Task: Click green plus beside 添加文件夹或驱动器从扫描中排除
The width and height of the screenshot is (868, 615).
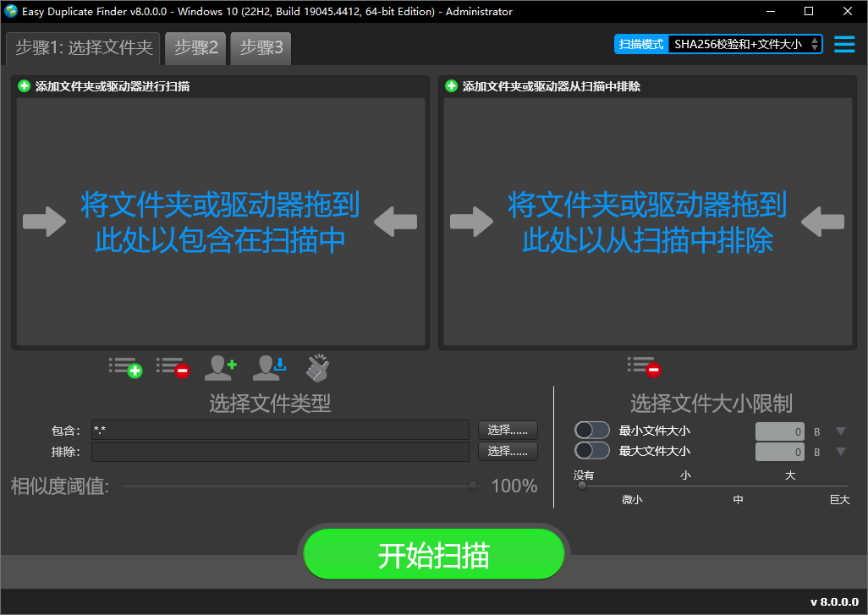Action: click(451, 85)
